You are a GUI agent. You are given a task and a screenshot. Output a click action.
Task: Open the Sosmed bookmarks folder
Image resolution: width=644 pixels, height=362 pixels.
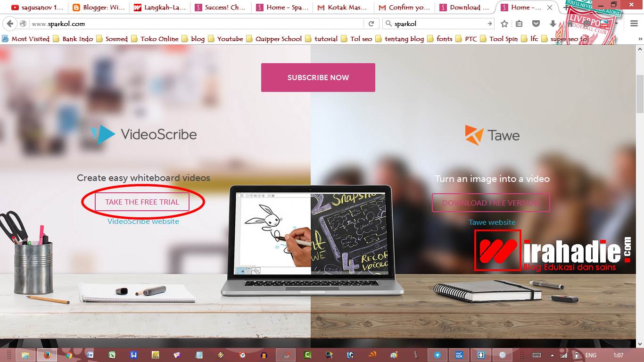[x=112, y=39]
